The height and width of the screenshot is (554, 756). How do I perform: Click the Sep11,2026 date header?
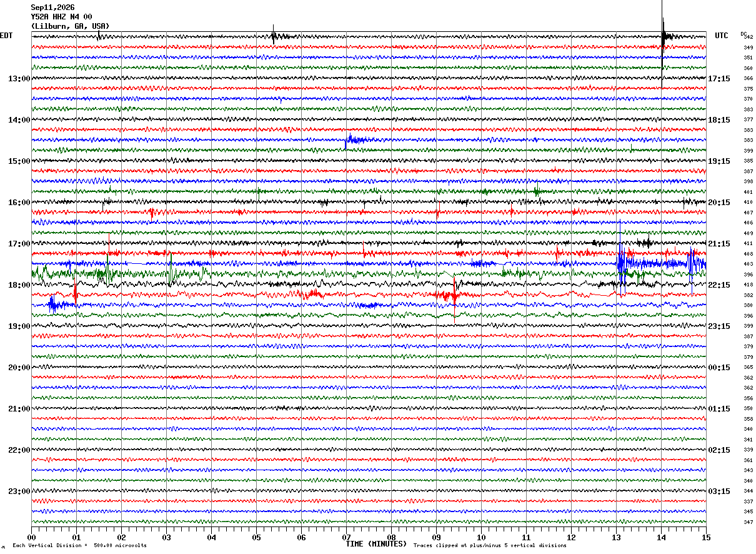(x=52, y=8)
